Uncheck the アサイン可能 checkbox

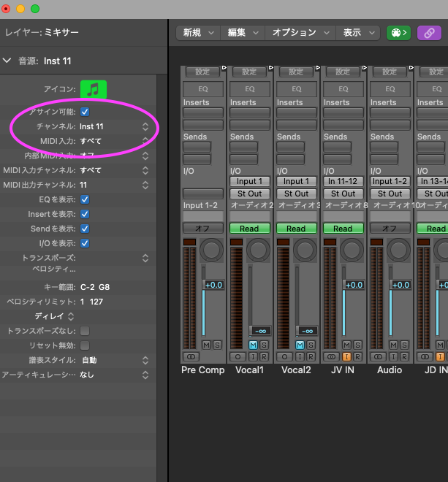tap(85, 112)
